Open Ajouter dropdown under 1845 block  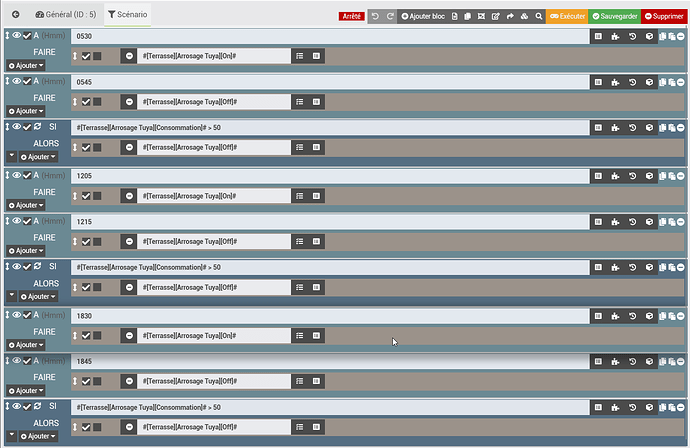click(x=26, y=391)
